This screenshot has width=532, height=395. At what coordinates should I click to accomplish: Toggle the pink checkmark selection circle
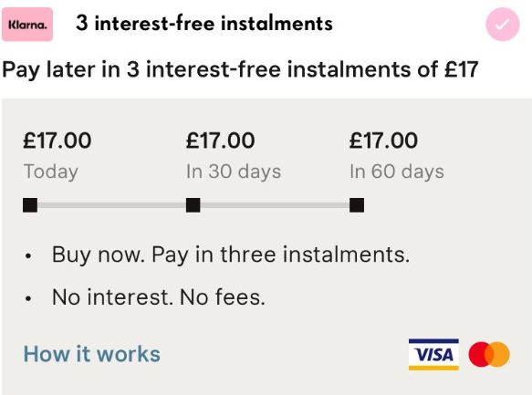pyautogui.click(x=503, y=25)
